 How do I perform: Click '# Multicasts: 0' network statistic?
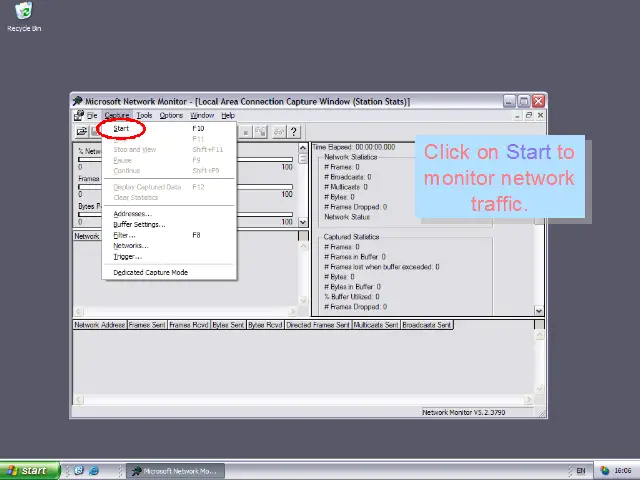pyautogui.click(x=346, y=187)
